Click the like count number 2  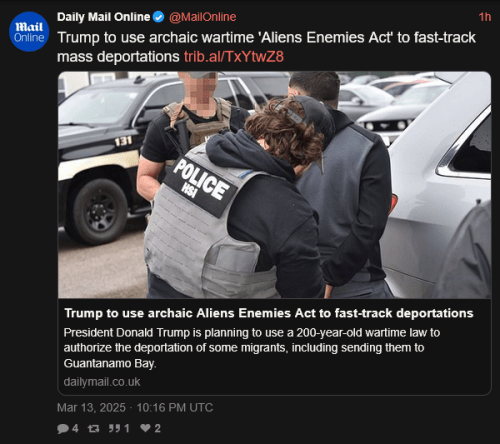[157, 428]
